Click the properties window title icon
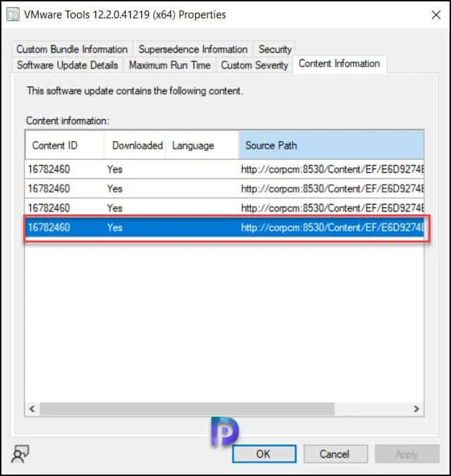Screen dimensions: 451x476 click(13, 15)
